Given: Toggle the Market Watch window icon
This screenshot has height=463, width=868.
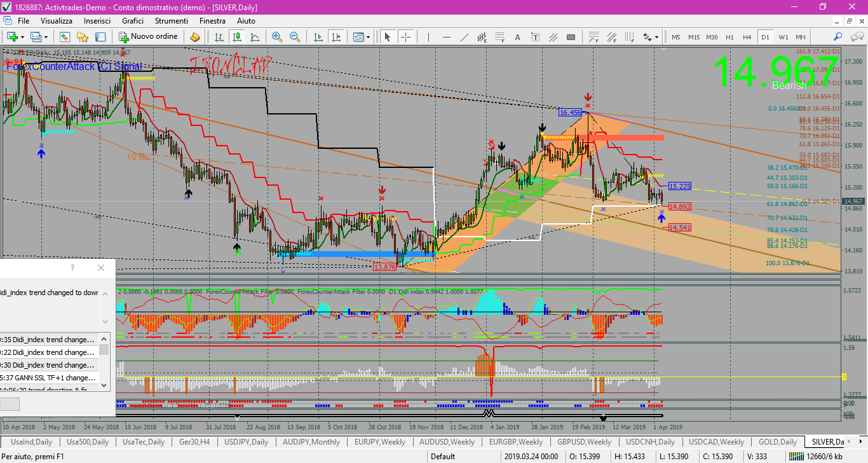Looking at the screenshot, I should coord(64,37).
